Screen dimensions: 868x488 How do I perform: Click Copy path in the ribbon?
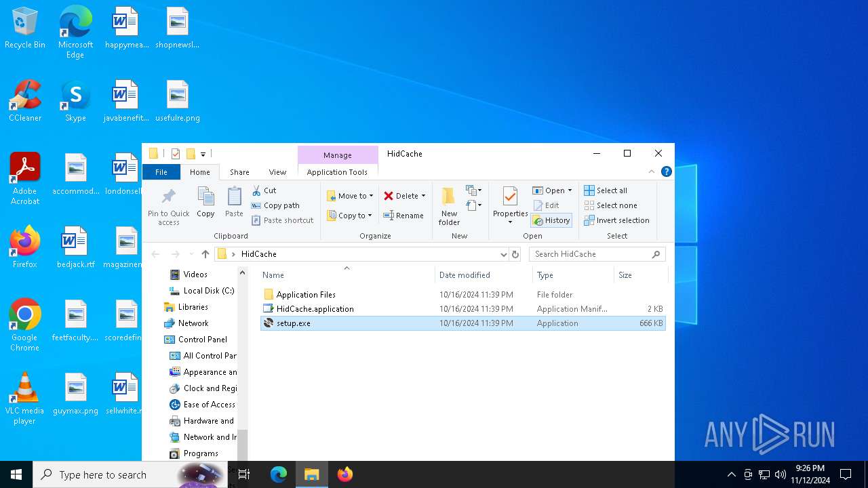point(275,205)
